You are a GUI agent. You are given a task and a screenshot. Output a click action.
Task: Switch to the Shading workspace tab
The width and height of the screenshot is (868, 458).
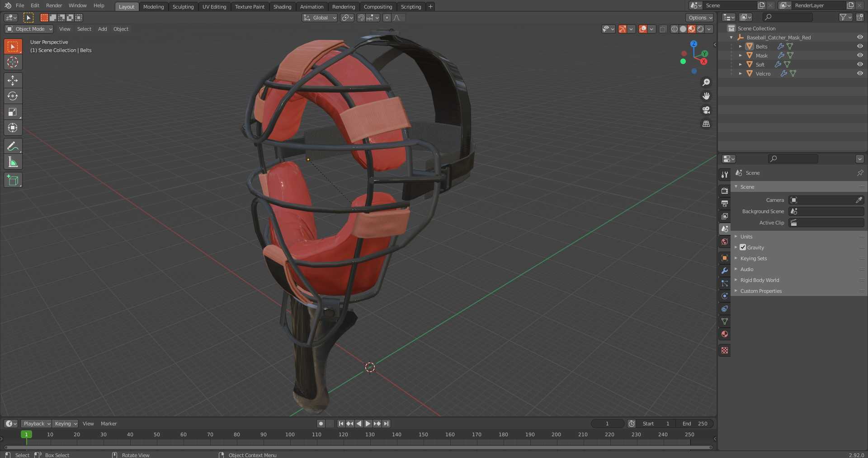click(282, 6)
